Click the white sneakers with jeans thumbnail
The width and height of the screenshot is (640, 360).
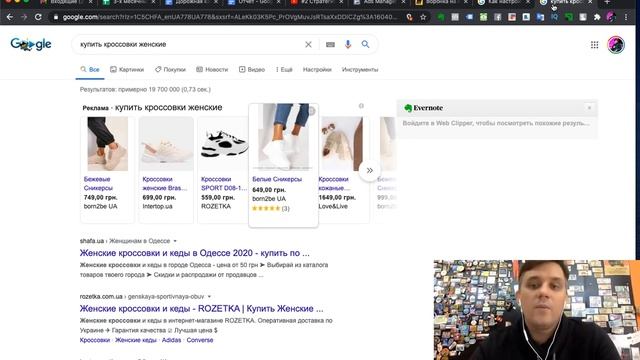click(x=283, y=136)
